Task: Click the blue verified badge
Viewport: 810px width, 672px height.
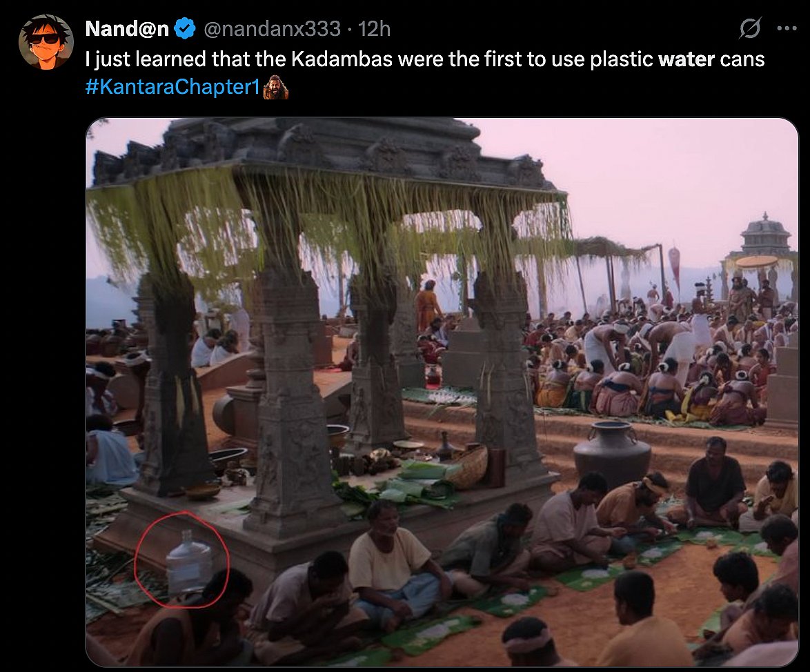Action: click(184, 29)
